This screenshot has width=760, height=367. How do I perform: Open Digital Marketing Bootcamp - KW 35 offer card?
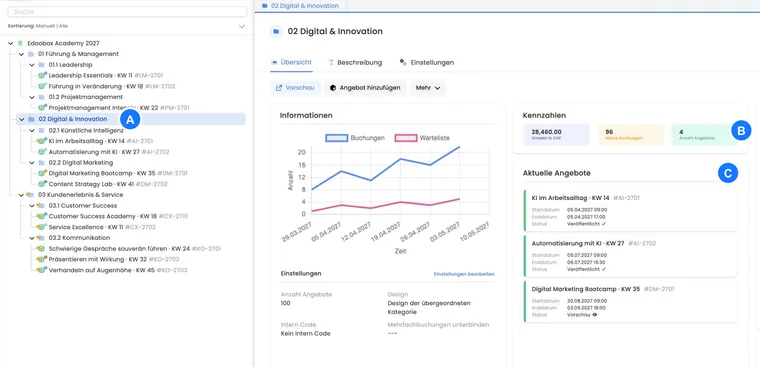tap(631, 301)
